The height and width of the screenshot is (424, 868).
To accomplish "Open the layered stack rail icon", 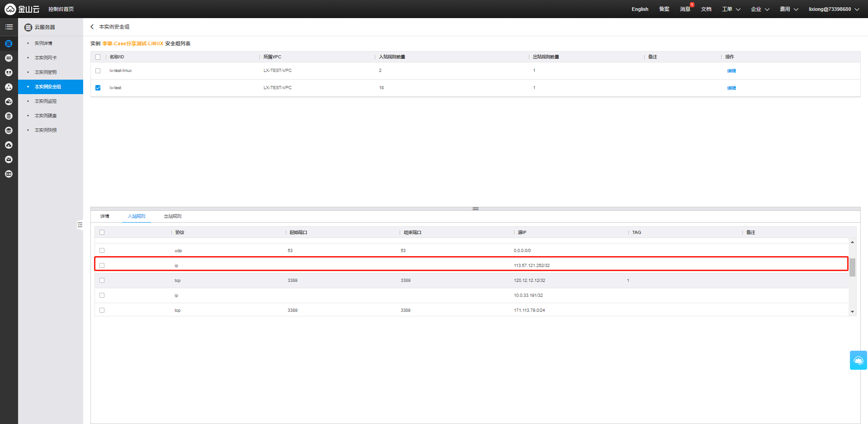I will (9, 130).
